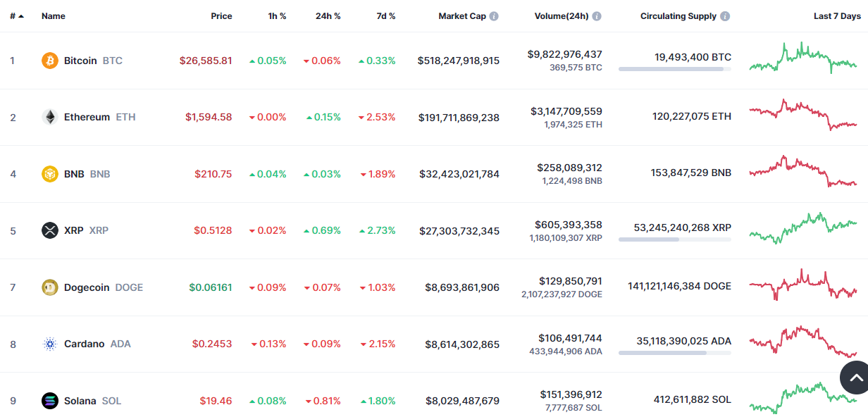Click Cardano circulating supply progress bar
Screen dimensions: 868x417
point(675,353)
